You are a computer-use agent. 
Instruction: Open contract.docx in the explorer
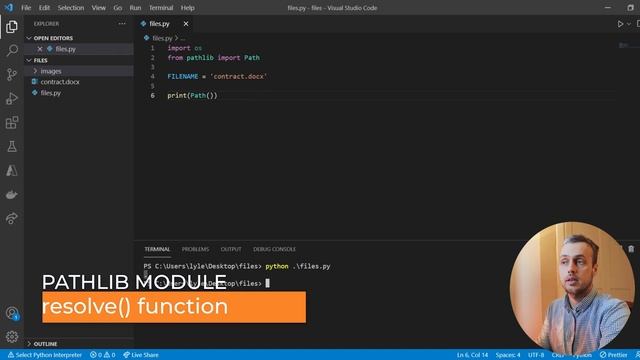(x=60, y=82)
